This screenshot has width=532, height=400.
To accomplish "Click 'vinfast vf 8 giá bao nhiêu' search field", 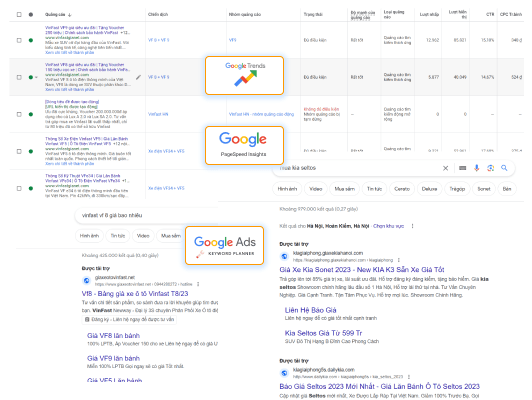I will pyautogui.click(x=146, y=215).
